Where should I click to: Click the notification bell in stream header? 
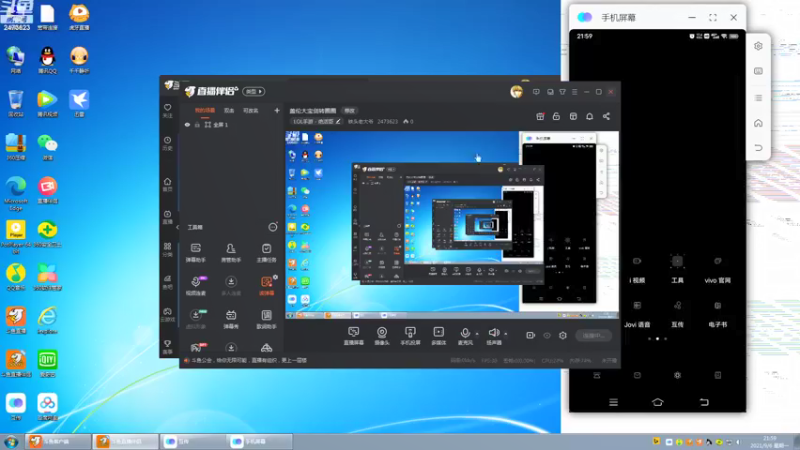tap(589, 116)
